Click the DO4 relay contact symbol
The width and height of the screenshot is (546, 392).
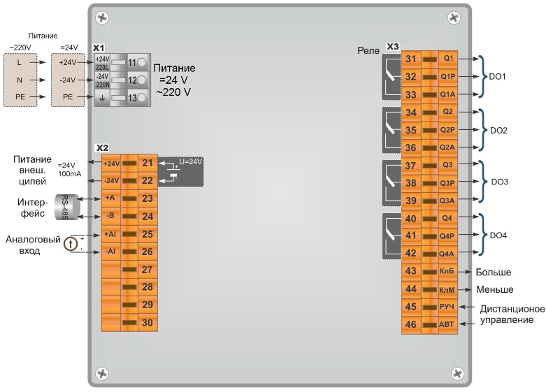391,236
